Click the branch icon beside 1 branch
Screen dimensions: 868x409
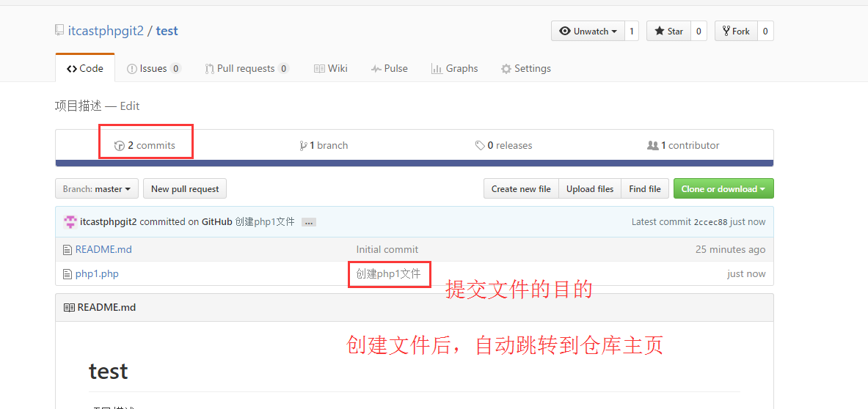(303, 146)
